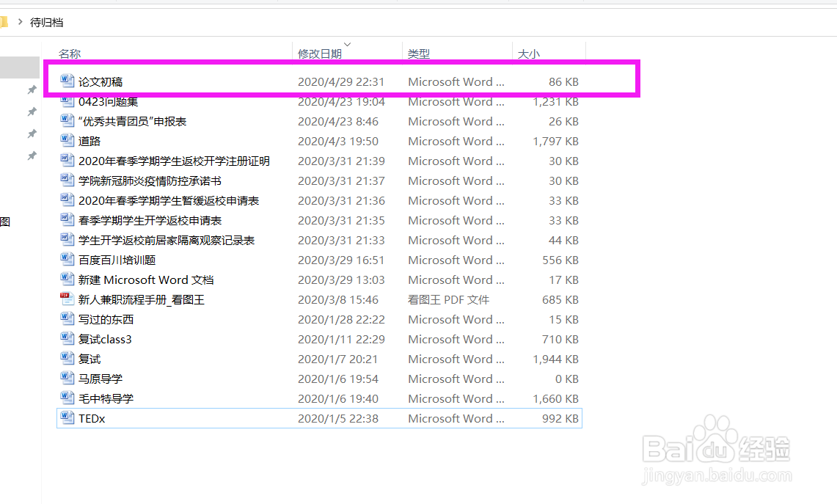Click the icon of 春季学期学生开学返校申请表

pyautogui.click(x=67, y=219)
